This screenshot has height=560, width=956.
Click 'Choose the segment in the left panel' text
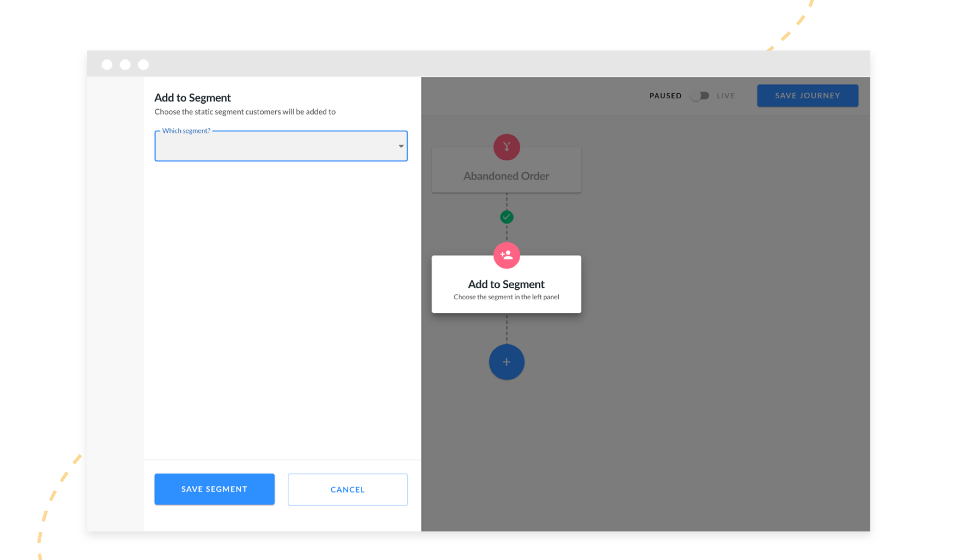click(x=507, y=297)
